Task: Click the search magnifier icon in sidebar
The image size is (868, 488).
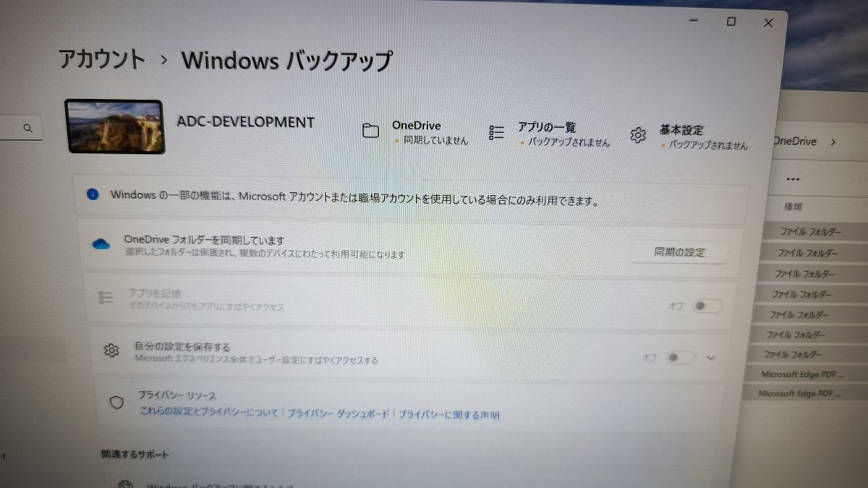Action: (28, 128)
